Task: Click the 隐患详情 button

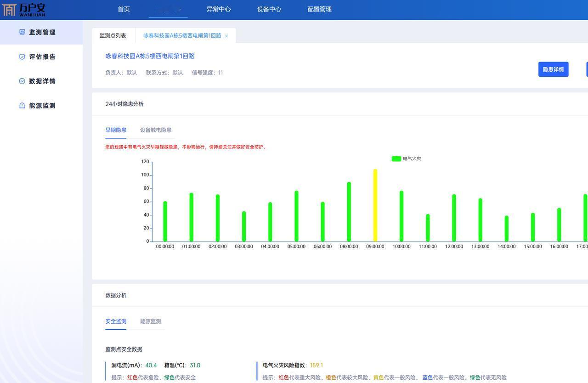Action: [x=553, y=69]
